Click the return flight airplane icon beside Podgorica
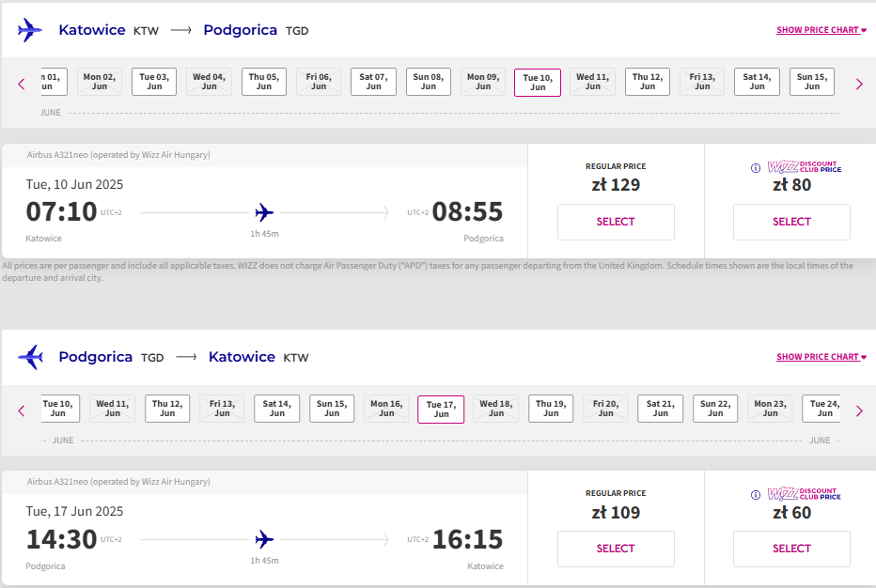 point(30,357)
